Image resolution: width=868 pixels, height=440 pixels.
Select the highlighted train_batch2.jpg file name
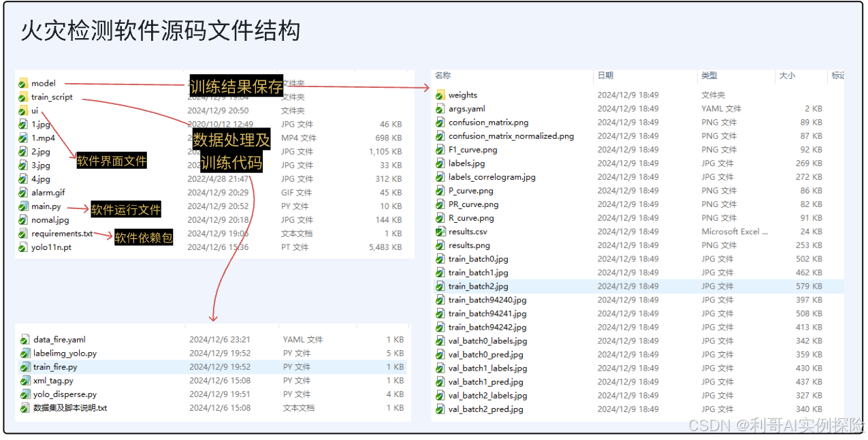tap(478, 286)
